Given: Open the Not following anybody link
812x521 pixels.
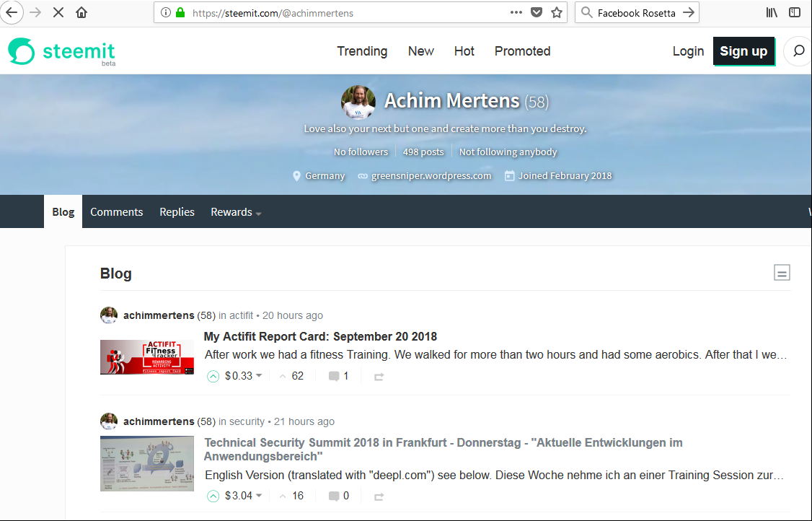Looking at the screenshot, I should (508, 152).
